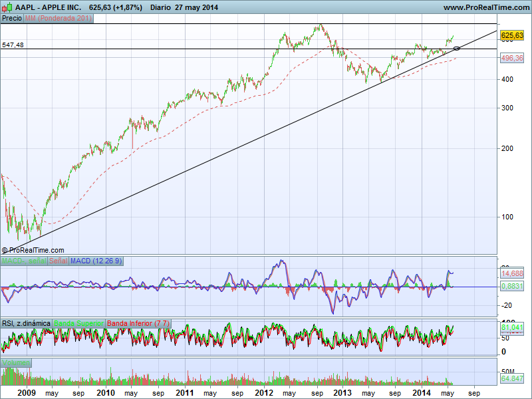
Task: Open the MM (Ponderada 201) label
Action: pyautogui.click(x=59, y=19)
